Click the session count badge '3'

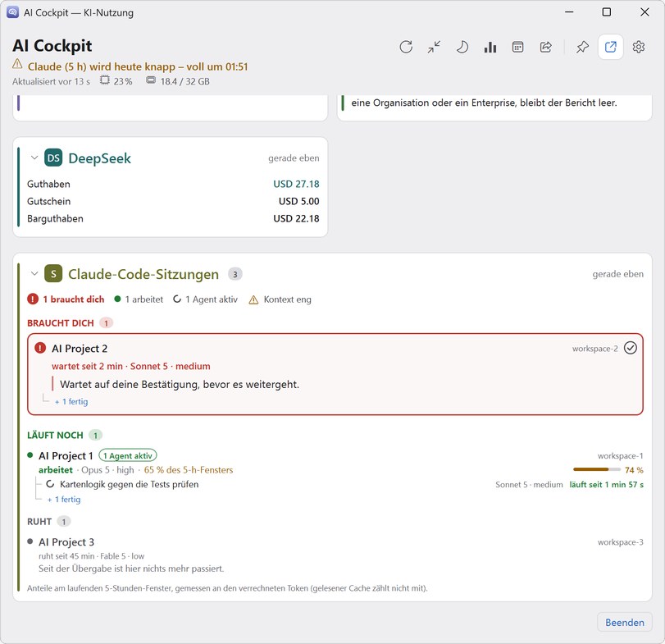point(235,274)
